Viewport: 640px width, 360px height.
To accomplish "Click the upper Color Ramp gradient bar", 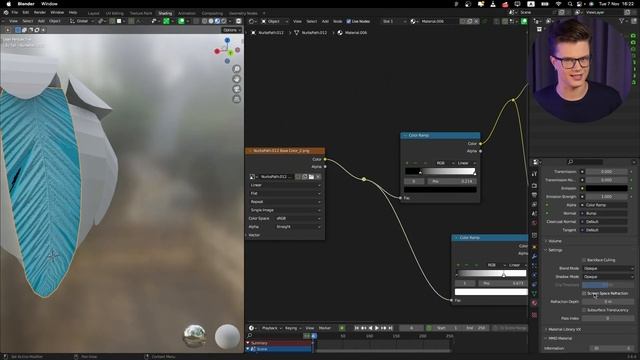I will 440,171.
